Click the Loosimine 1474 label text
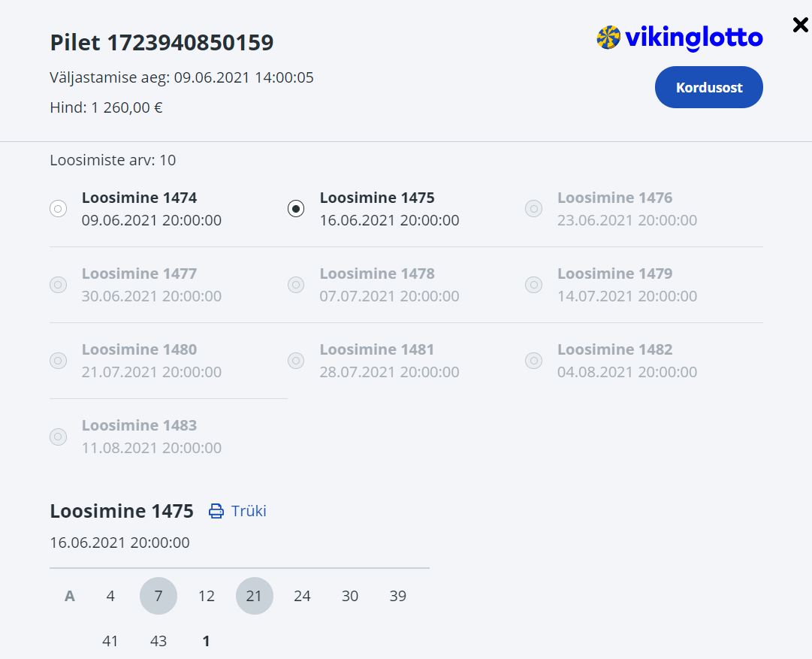Viewport: 812px width, 659px height. (x=139, y=198)
